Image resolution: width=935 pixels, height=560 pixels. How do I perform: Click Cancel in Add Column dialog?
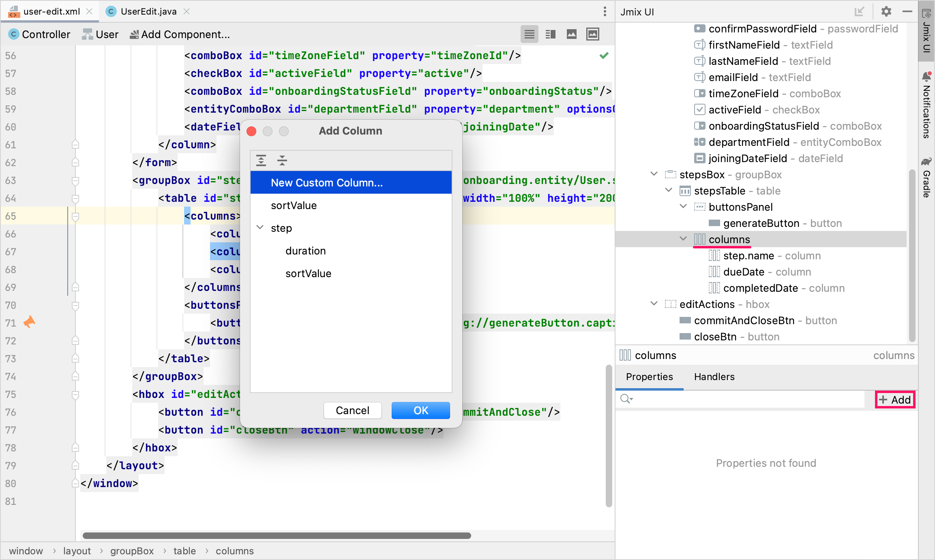coord(352,410)
